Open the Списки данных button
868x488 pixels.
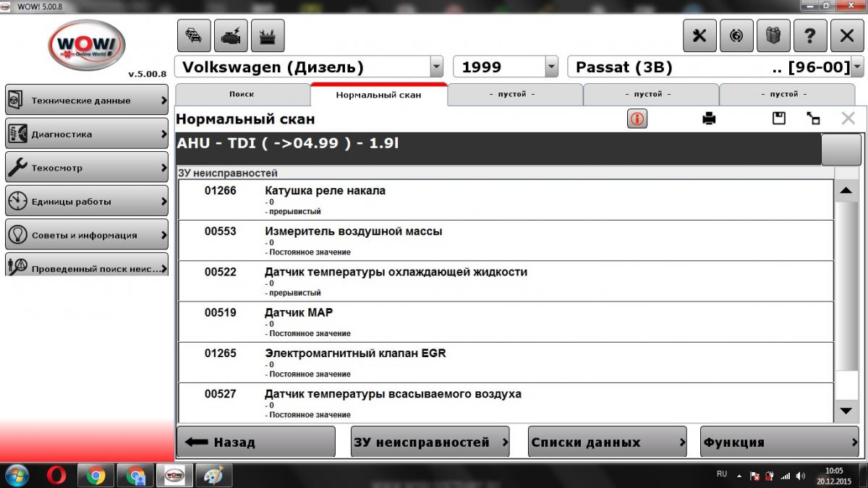tap(608, 442)
